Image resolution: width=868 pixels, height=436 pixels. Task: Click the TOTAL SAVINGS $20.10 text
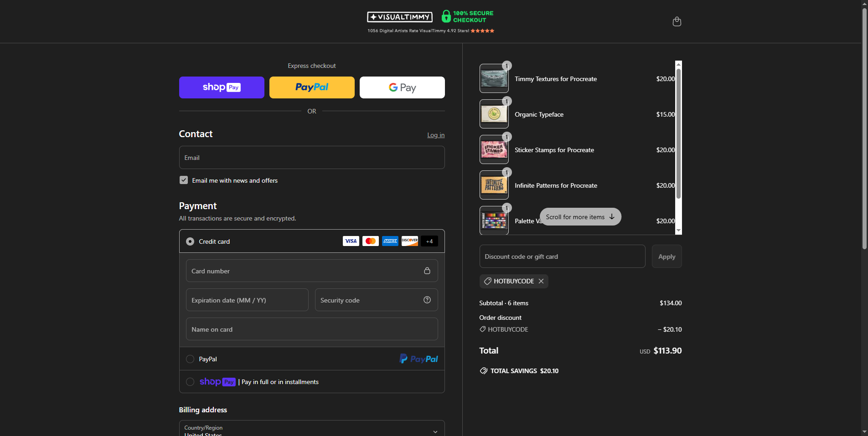[524, 371]
